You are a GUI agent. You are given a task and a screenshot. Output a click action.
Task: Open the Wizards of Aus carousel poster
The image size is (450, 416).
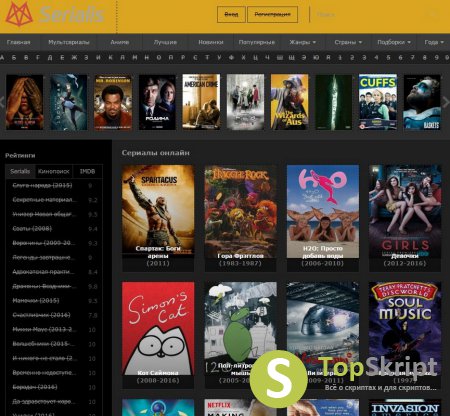pyautogui.click(x=289, y=102)
